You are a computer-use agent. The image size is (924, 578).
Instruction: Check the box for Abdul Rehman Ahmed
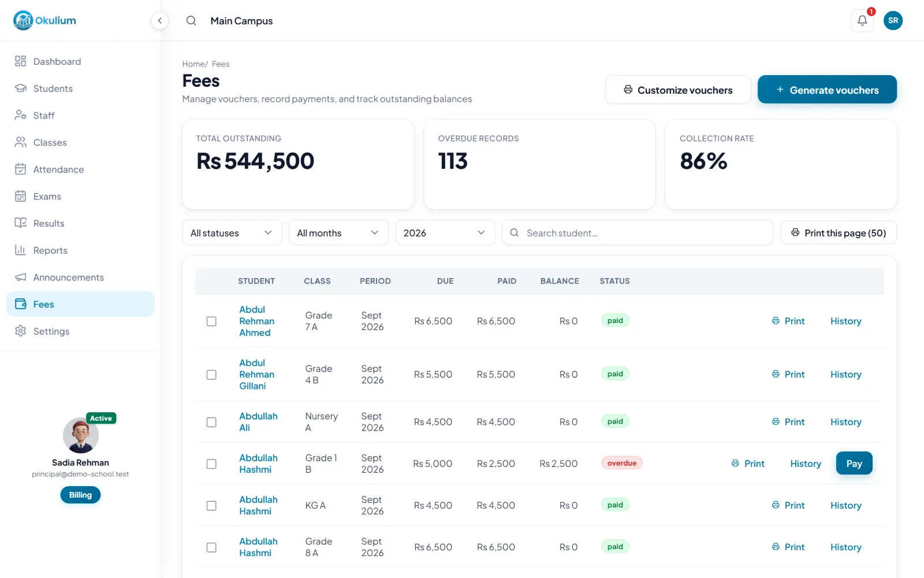tap(211, 321)
